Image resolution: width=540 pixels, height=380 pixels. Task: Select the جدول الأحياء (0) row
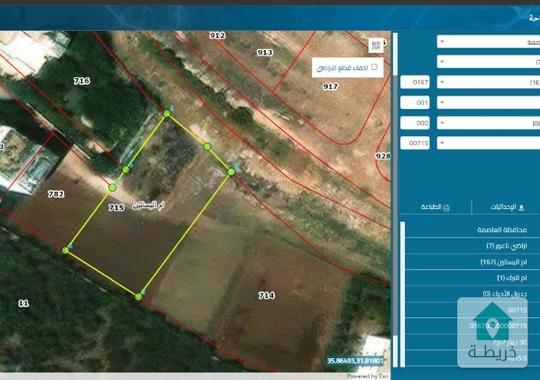[x=472, y=294]
